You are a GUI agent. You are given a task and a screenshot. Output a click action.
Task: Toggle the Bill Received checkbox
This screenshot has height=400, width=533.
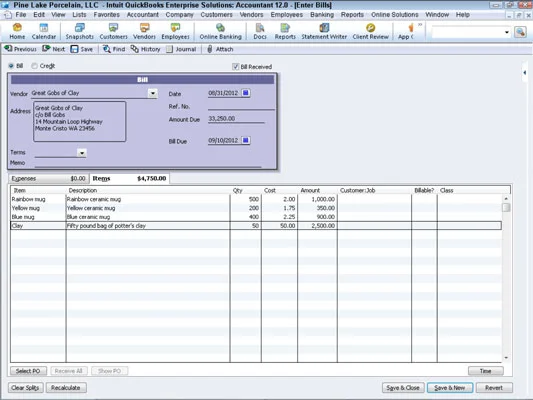click(x=236, y=67)
